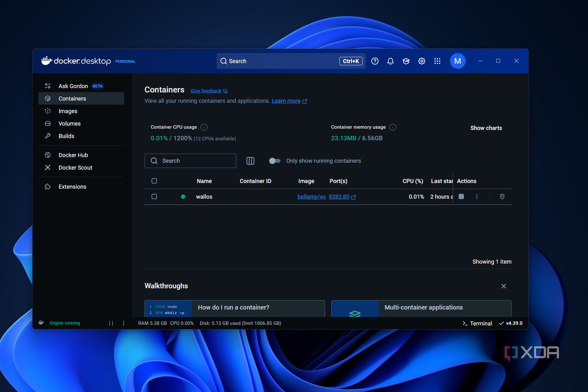This screenshot has width=588, height=392.
Task: Open Builds in sidebar
Action: pos(81,136)
